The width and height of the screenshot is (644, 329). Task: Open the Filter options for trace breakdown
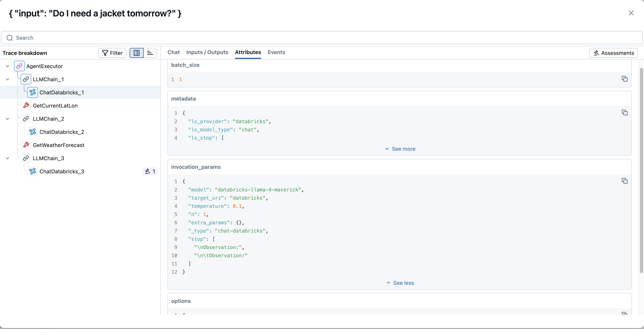point(112,53)
